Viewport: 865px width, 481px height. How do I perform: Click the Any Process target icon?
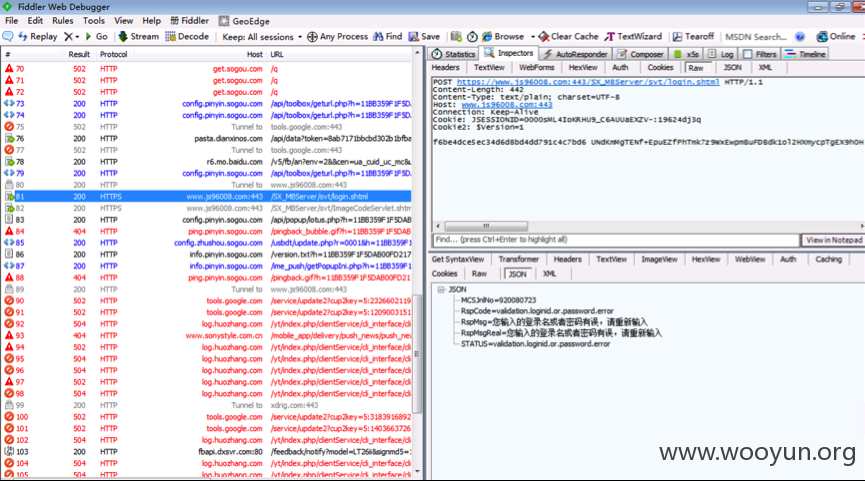312,37
